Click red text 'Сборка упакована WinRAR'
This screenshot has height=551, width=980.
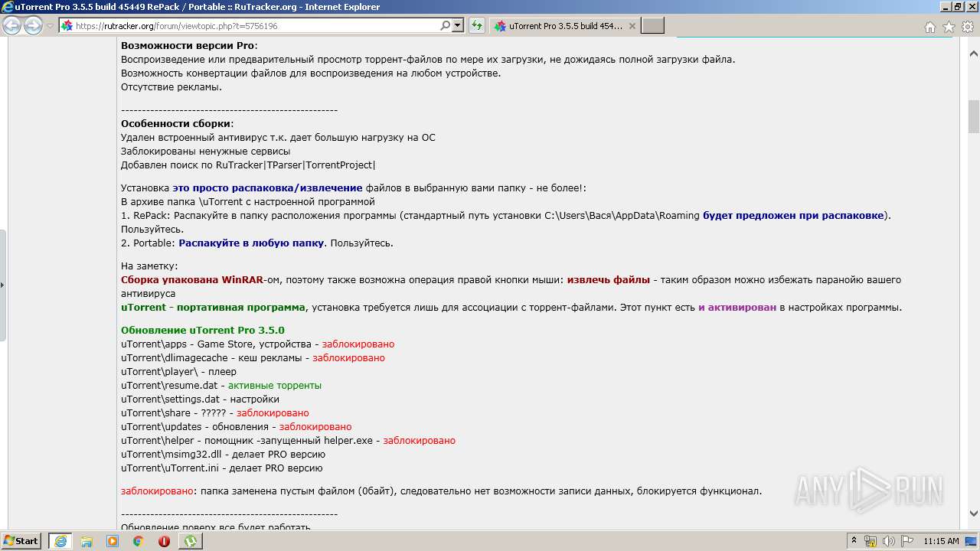(x=191, y=280)
